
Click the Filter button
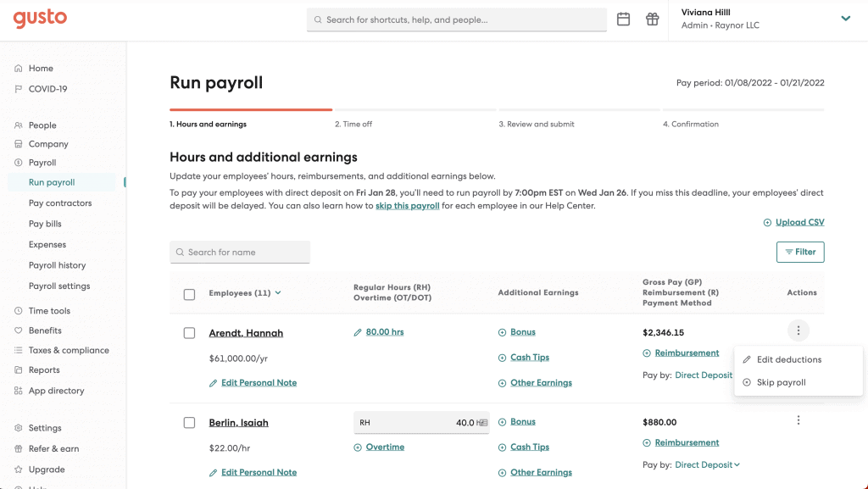[800, 252]
